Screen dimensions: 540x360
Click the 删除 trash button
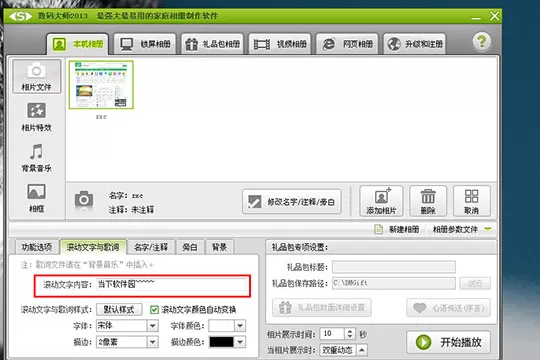428,201
